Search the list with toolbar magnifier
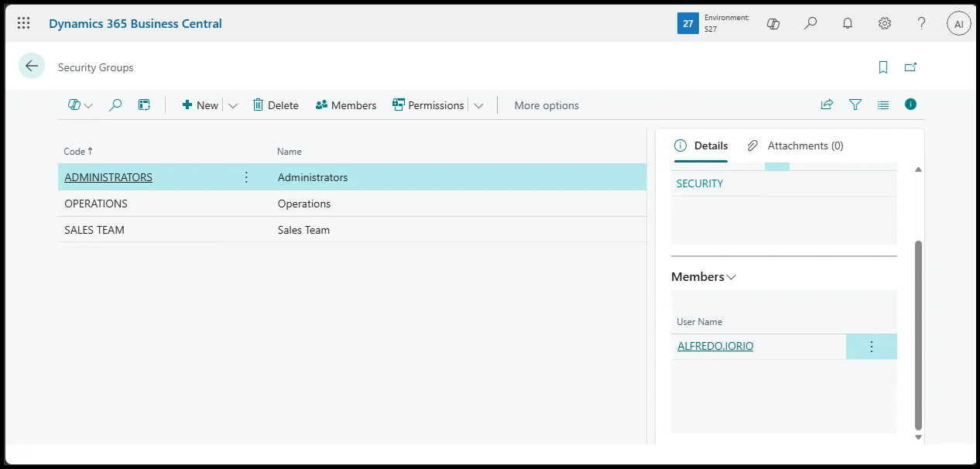The height and width of the screenshot is (469, 980). point(115,104)
